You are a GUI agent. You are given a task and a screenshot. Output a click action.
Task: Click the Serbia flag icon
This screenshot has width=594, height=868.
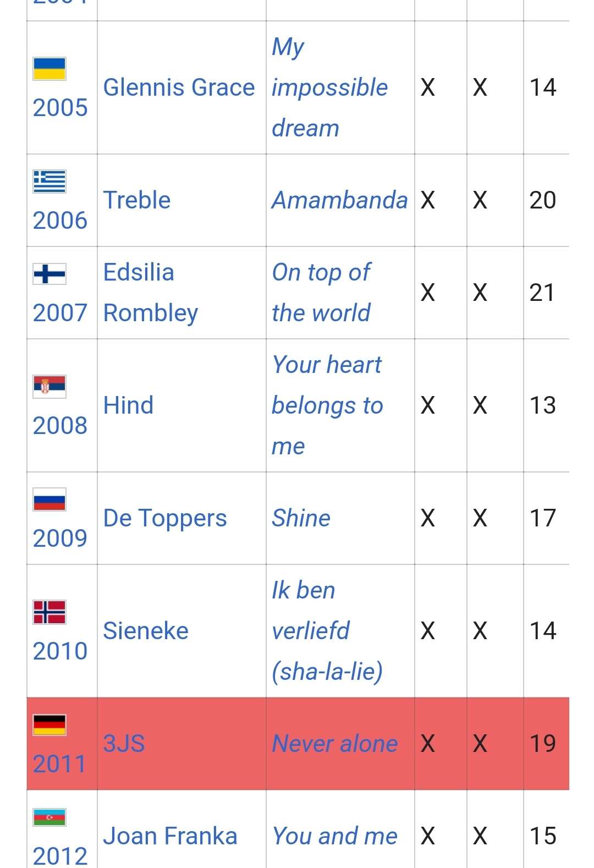pyautogui.click(x=50, y=386)
